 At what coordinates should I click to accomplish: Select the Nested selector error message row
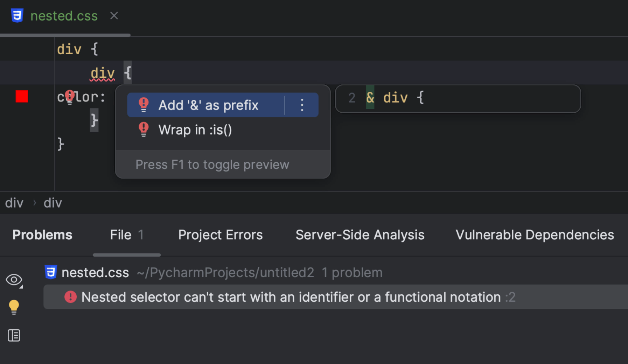[291, 297]
